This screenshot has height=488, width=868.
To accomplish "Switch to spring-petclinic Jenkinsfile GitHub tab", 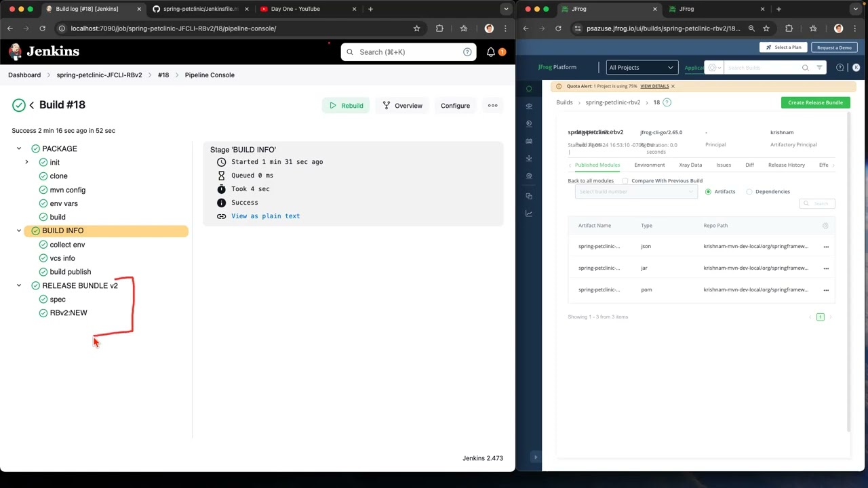I will [201, 9].
